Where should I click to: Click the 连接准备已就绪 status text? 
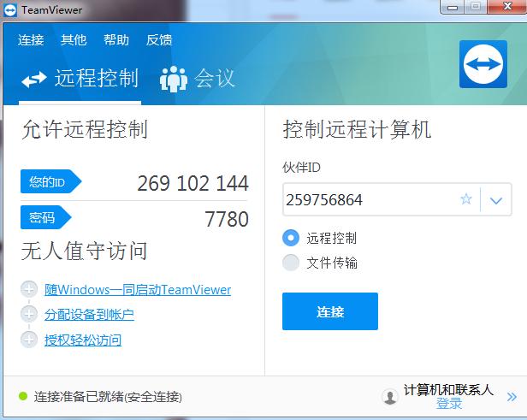click(x=108, y=397)
